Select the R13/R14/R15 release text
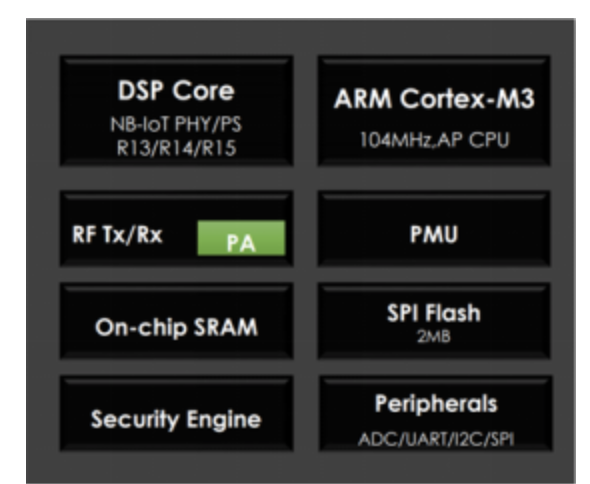Image resolution: width=590 pixels, height=484 pixels. 176,148
